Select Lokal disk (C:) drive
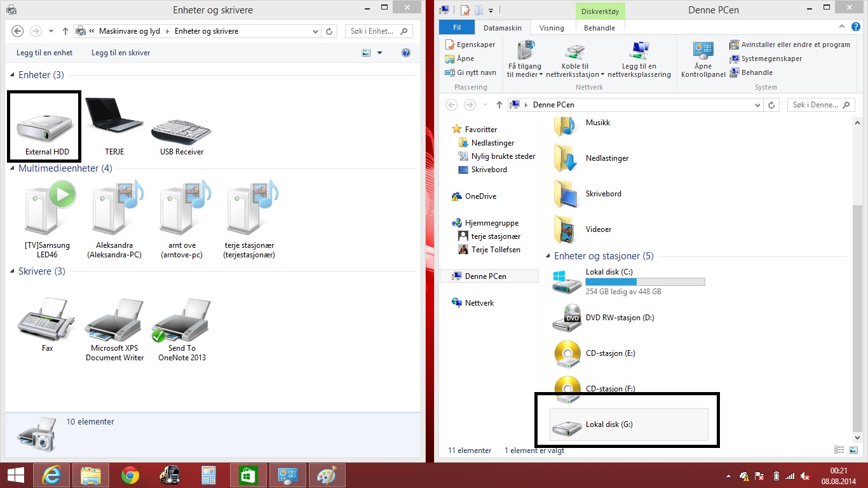 [x=629, y=281]
